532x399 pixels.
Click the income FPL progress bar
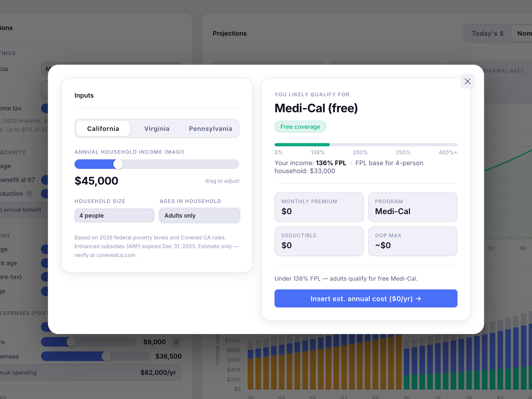coord(366,145)
